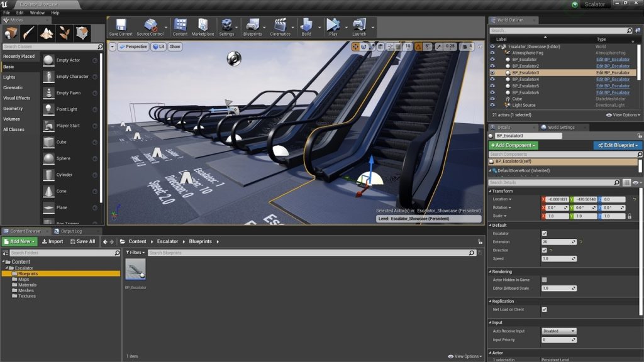Open the Window menu
Viewport: 644px width, 362px height.
pos(37,13)
